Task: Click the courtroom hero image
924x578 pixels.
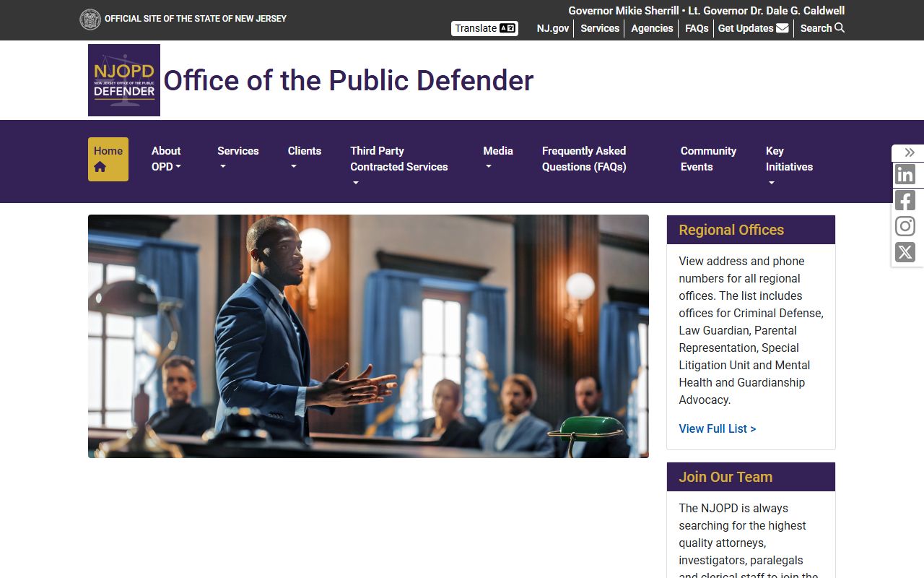Action: click(368, 336)
